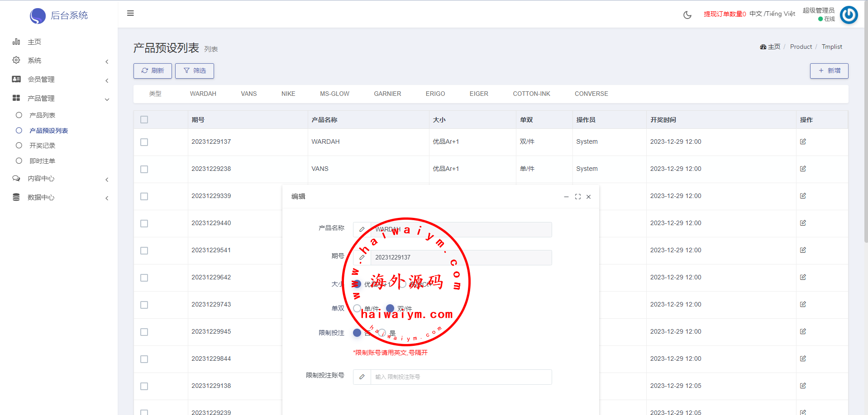The width and height of the screenshot is (868, 415).
Task: Maximize the edit dialog
Action: click(x=577, y=197)
